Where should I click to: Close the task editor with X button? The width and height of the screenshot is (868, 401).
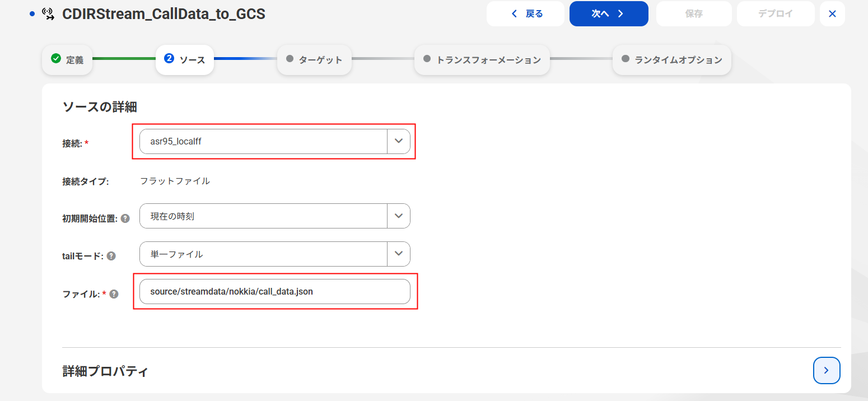coord(832,14)
